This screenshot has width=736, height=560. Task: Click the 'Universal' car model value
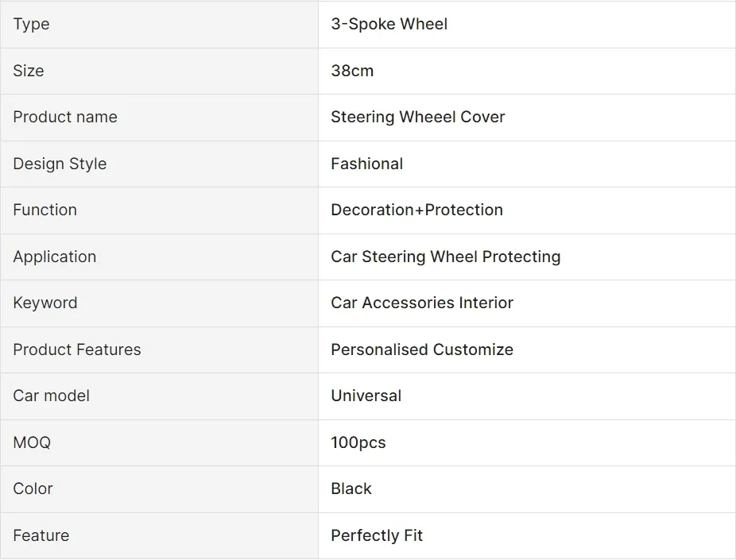pos(366,396)
